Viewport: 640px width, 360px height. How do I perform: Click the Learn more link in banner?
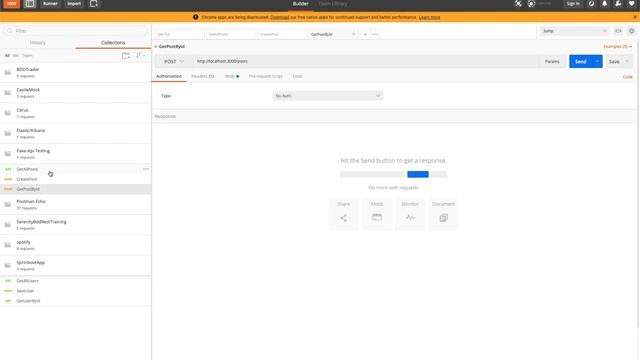(x=429, y=17)
